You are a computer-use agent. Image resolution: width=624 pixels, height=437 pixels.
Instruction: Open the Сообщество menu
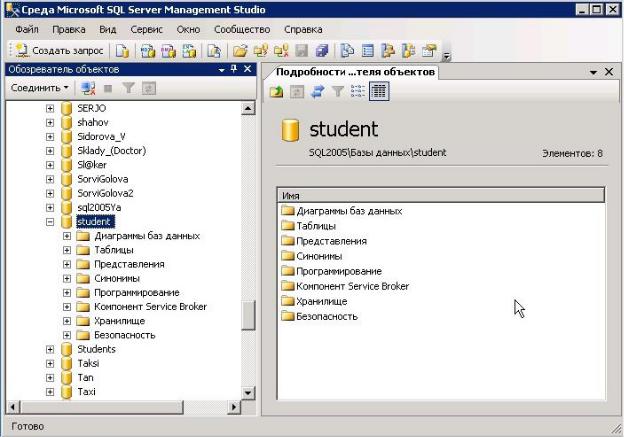tap(242, 29)
